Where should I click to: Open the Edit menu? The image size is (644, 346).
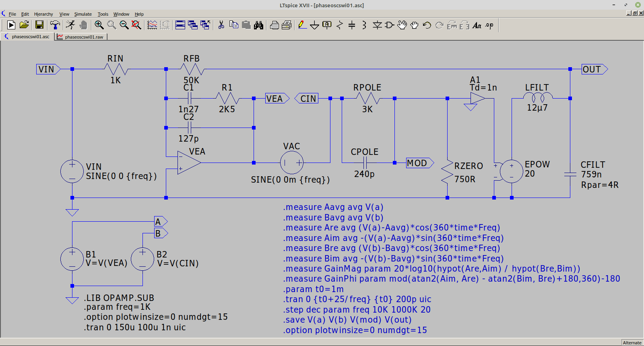pyautogui.click(x=25, y=14)
